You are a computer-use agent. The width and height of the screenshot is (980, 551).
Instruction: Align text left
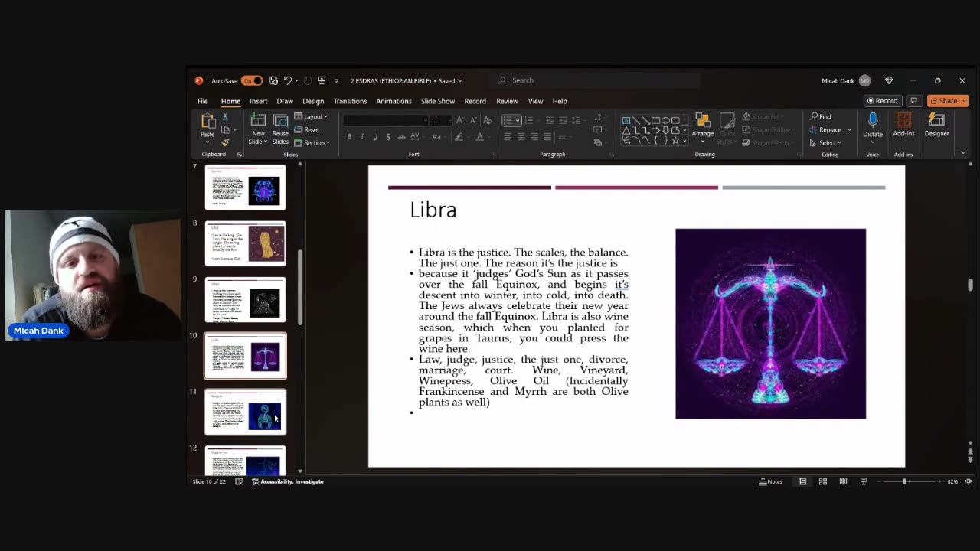(507, 137)
